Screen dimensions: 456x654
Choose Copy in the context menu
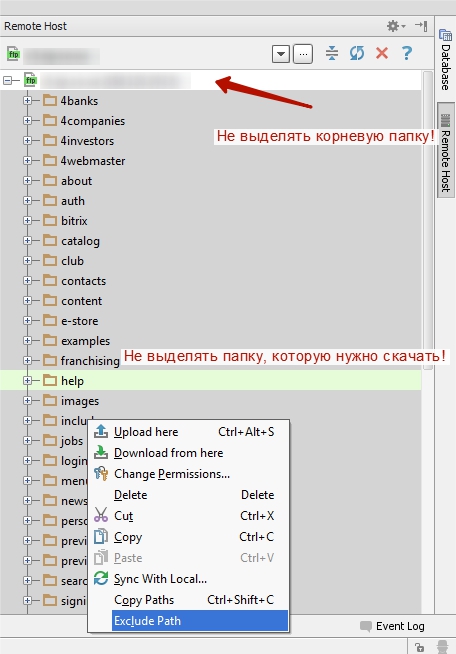(188, 537)
